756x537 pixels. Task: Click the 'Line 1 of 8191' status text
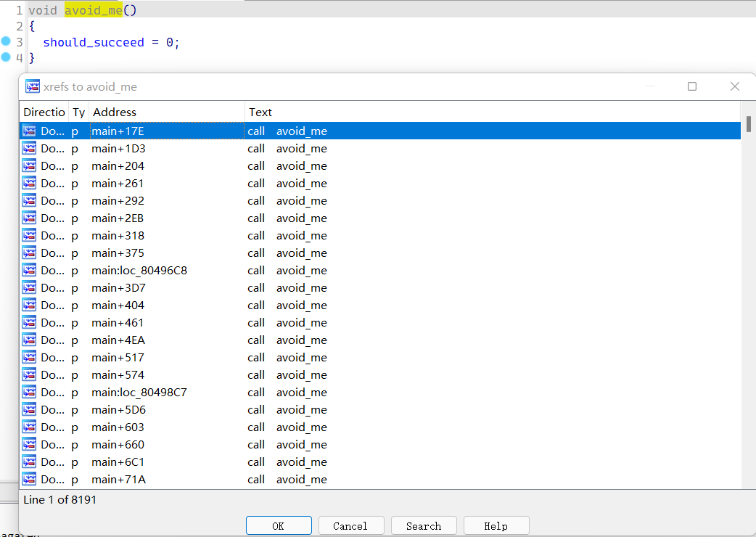59,500
